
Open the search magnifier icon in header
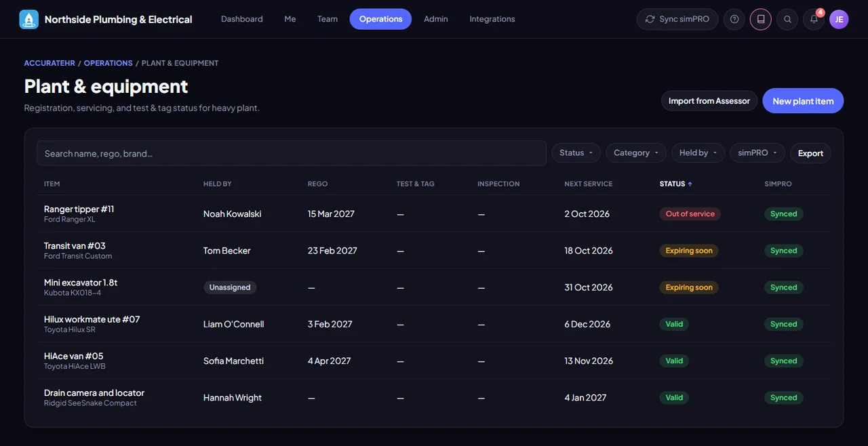pyautogui.click(x=787, y=19)
